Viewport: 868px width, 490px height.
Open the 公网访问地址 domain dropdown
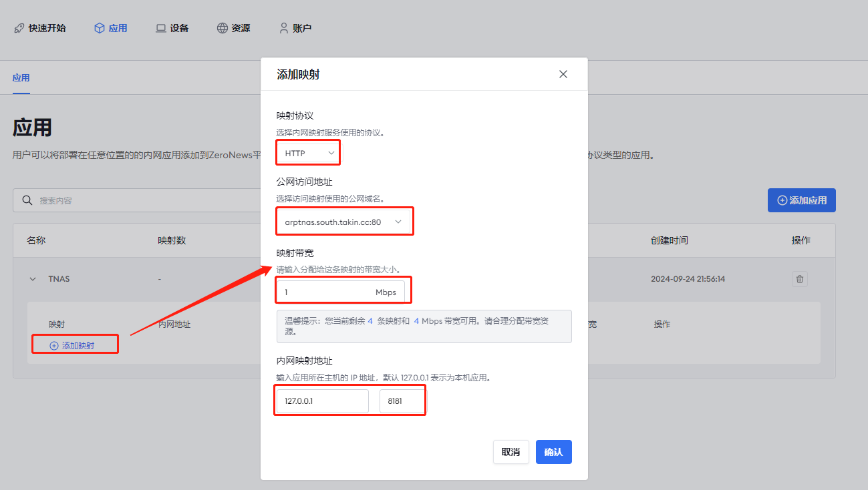[344, 222]
